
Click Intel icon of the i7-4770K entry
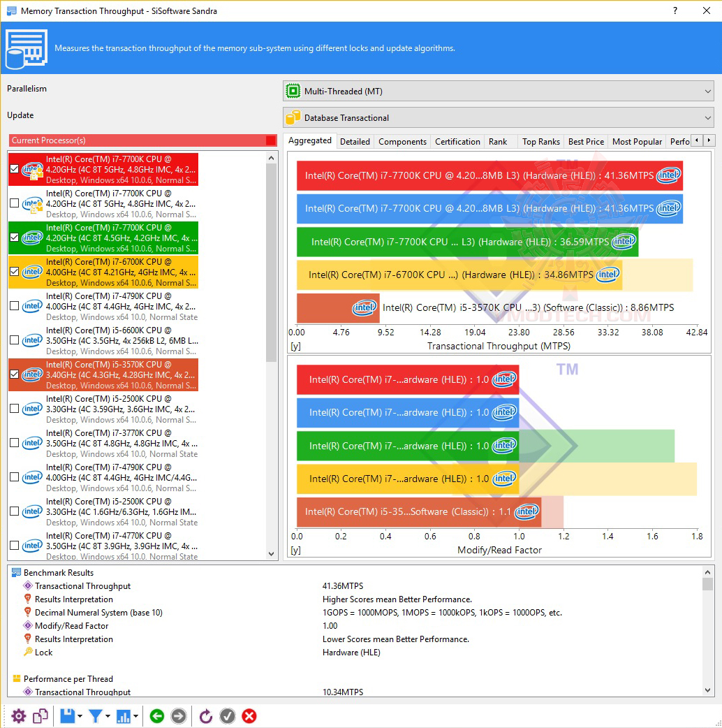point(32,545)
